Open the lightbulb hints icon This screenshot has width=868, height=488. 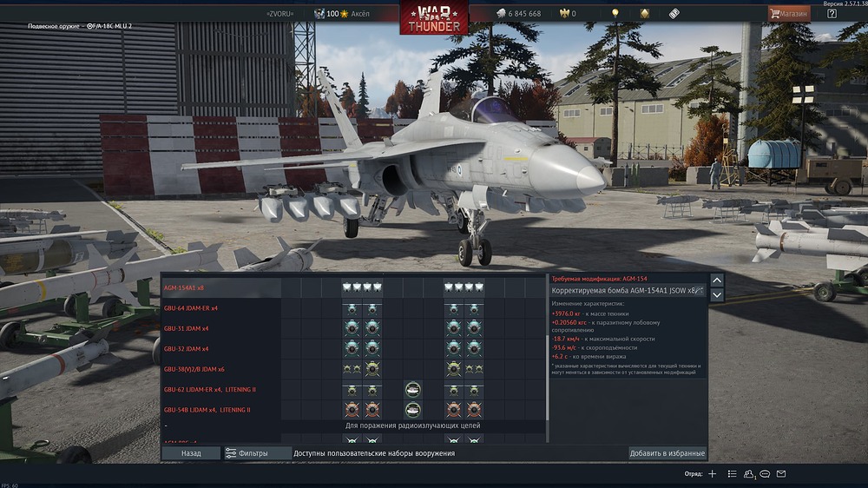(x=615, y=13)
